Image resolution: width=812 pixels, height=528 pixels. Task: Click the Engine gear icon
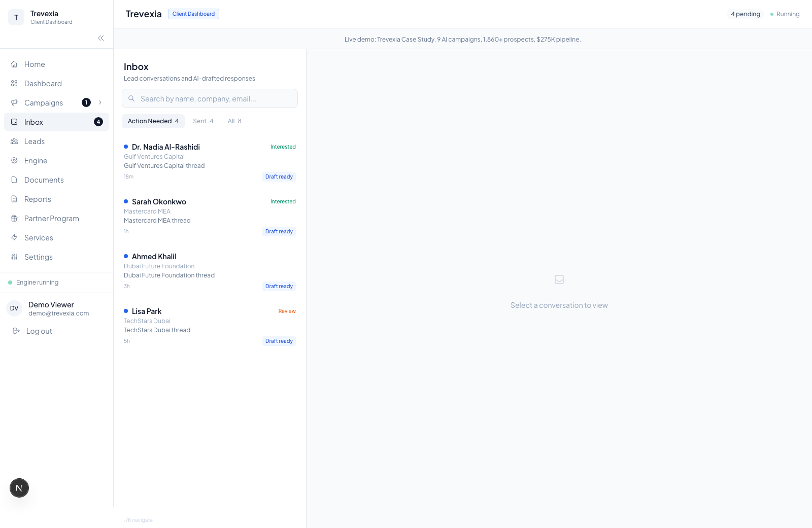14,161
